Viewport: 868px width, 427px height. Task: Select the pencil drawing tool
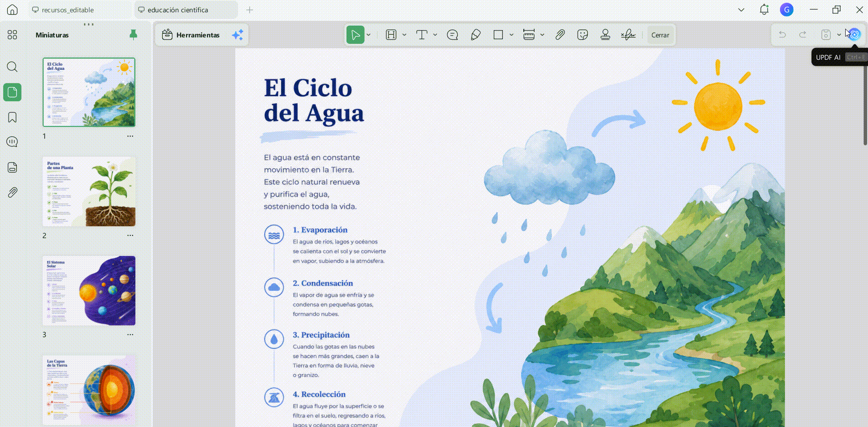click(475, 35)
